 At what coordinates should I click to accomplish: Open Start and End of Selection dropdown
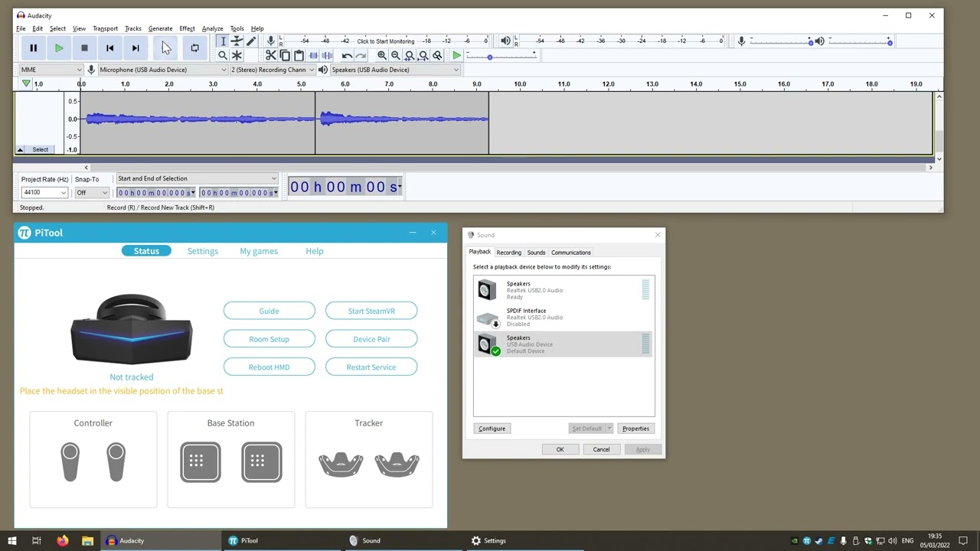click(x=197, y=178)
